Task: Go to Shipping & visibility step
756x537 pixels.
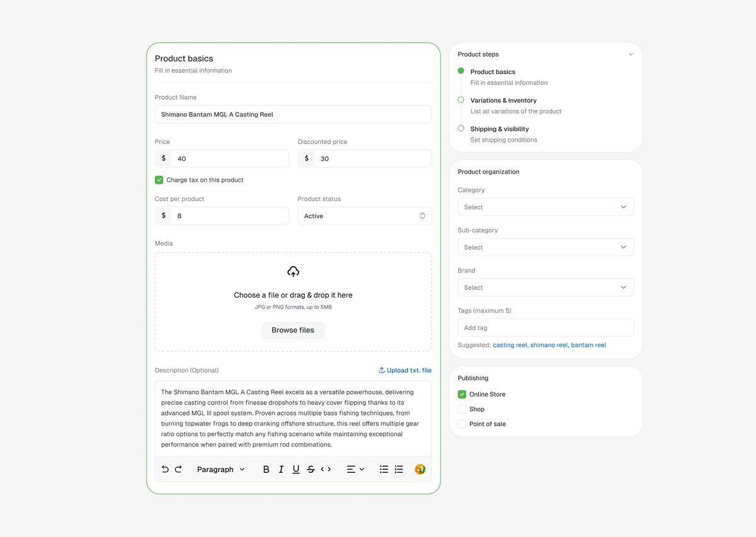Action: pyautogui.click(x=500, y=129)
